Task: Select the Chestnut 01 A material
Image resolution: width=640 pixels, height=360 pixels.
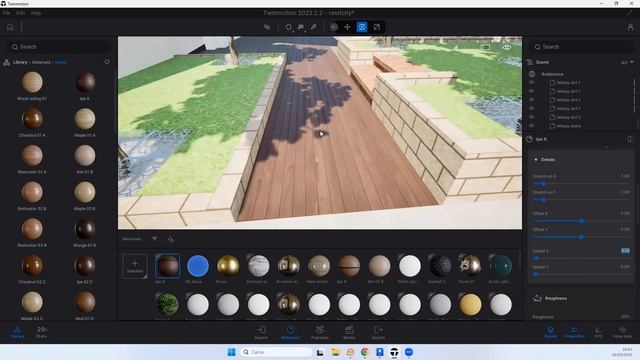Action: [32, 119]
